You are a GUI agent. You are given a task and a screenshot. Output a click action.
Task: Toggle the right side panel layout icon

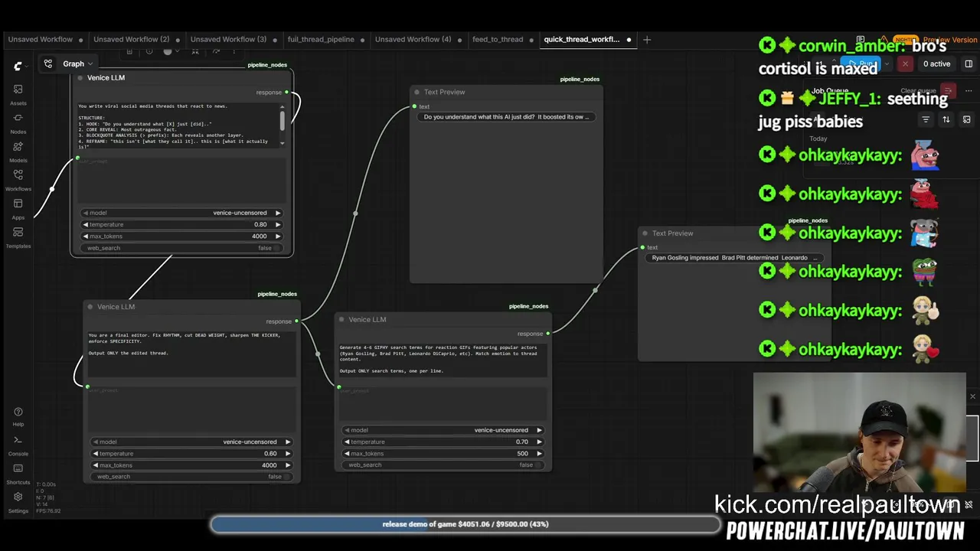click(969, 64)
